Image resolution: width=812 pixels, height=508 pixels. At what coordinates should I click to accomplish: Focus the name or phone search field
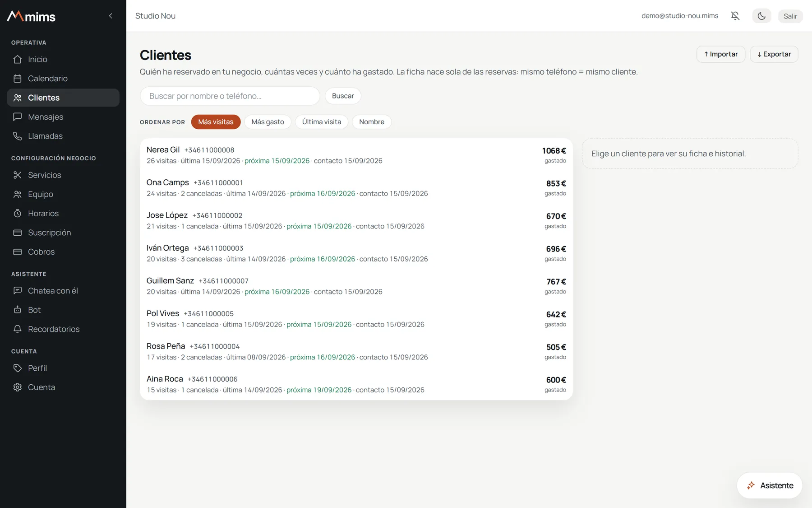(x=230, y=96)
